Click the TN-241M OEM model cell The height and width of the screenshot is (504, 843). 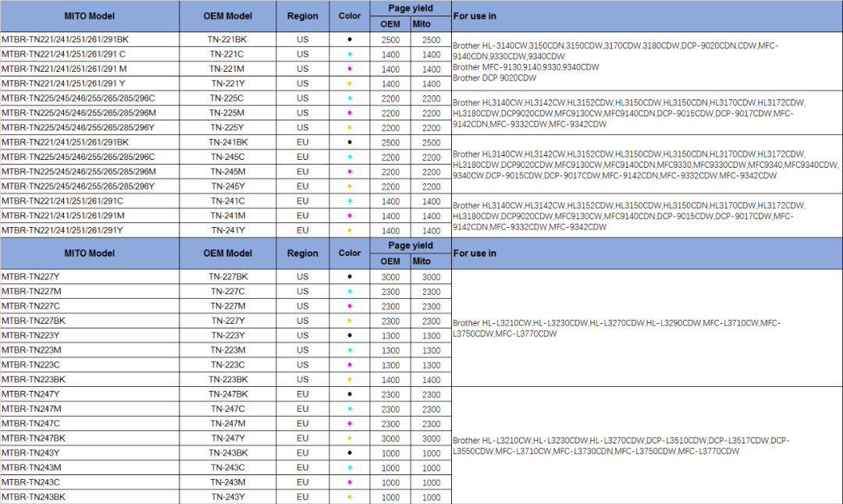[227, 215]
